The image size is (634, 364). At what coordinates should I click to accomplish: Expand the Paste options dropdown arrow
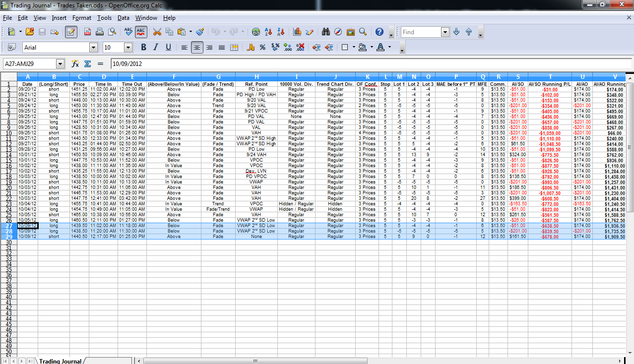coord(190,32)
